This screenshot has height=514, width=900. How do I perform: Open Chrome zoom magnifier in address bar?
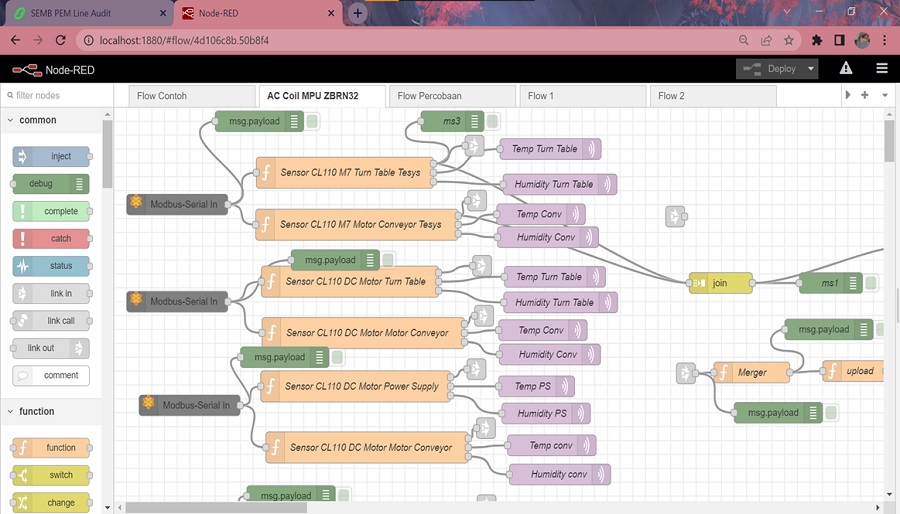coord(744,40)
